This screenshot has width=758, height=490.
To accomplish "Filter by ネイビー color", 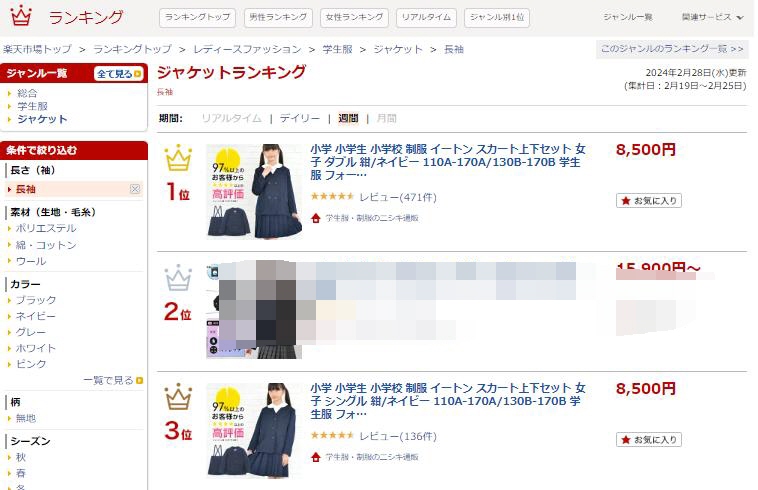I will click(35, 316).
